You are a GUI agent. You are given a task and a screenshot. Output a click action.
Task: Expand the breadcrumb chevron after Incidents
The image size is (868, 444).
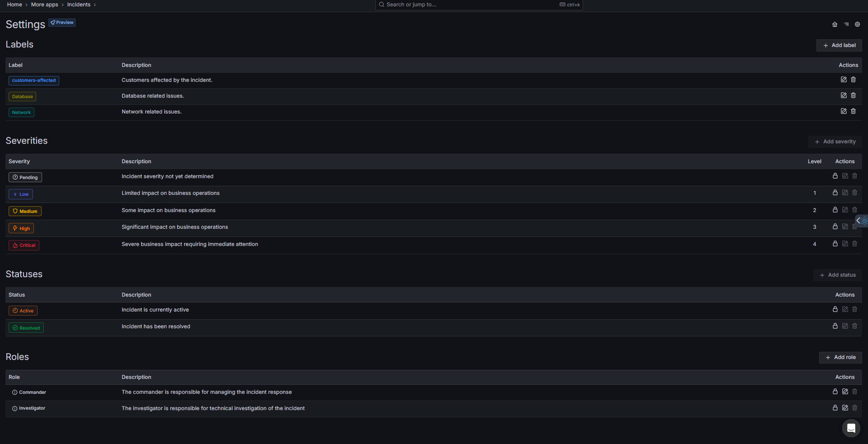pos(95,5)
